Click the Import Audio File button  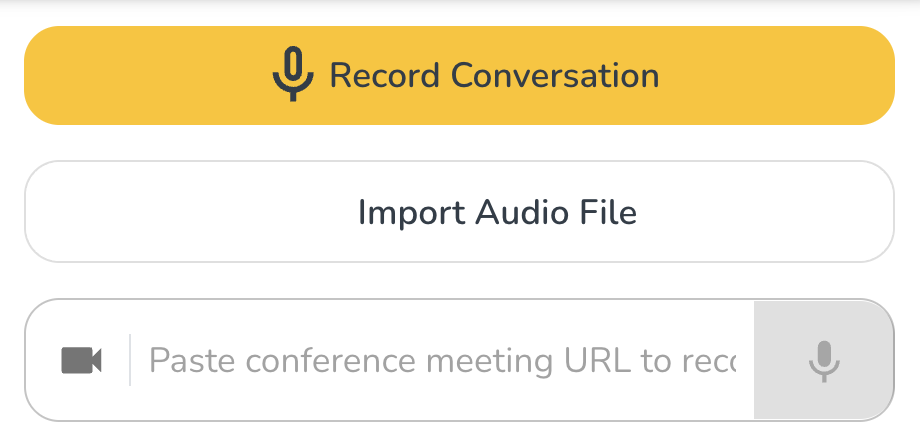click(x=459, y=212)
